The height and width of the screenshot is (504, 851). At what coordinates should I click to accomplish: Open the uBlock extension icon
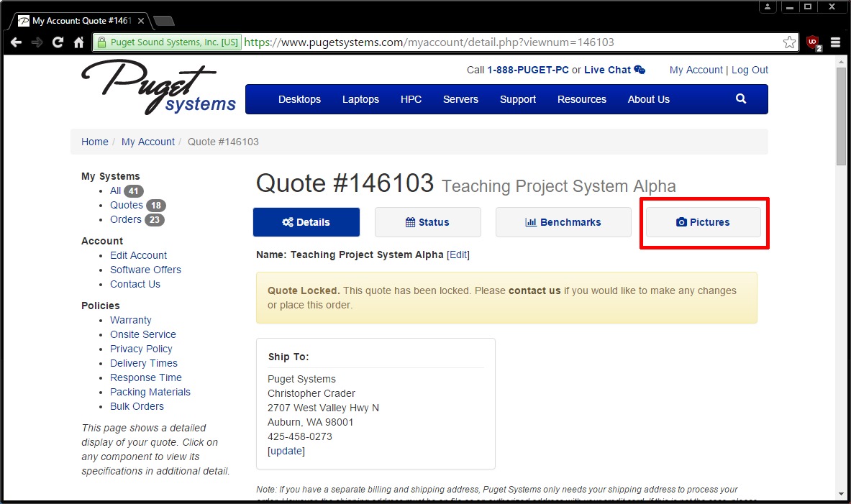click(x=813, y=42)
